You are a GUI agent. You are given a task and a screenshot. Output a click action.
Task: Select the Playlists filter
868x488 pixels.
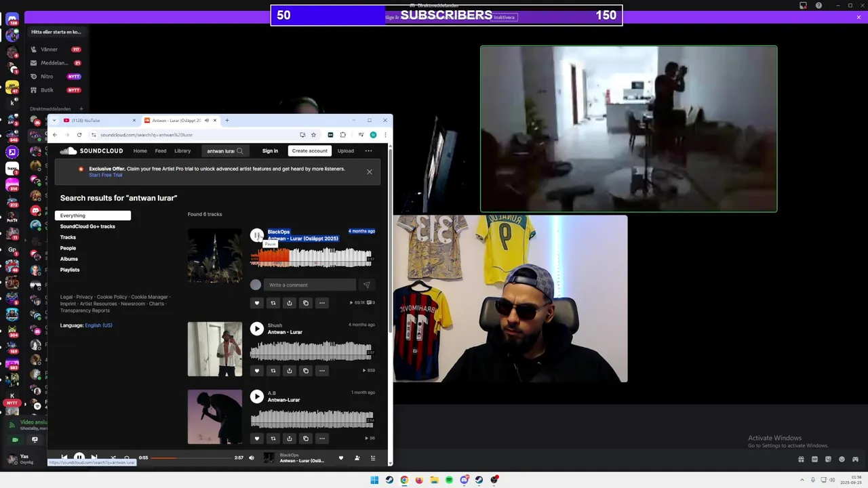70,270
